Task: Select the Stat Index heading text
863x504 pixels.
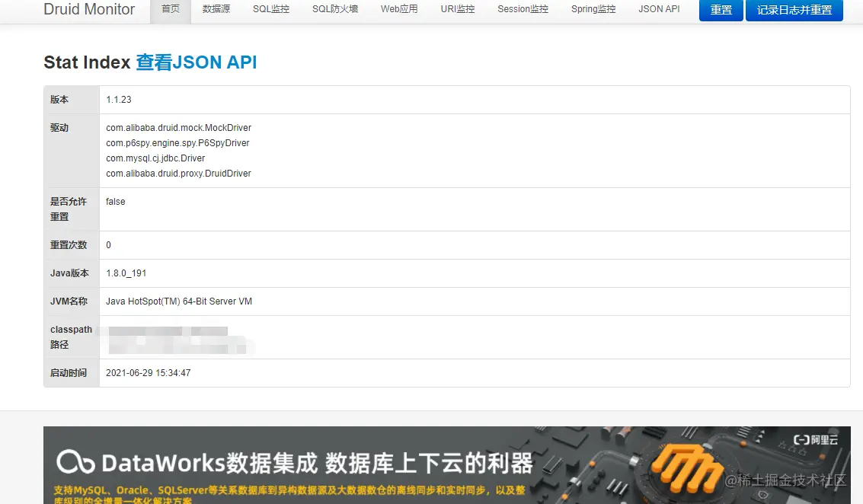Action: pyautogui.click(x=87, y=62)
